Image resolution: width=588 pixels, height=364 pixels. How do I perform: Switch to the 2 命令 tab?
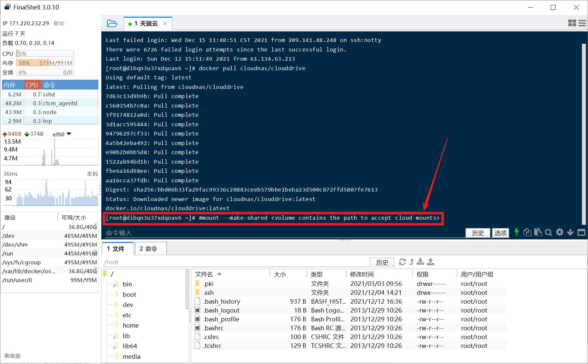[x=150, y=249]
